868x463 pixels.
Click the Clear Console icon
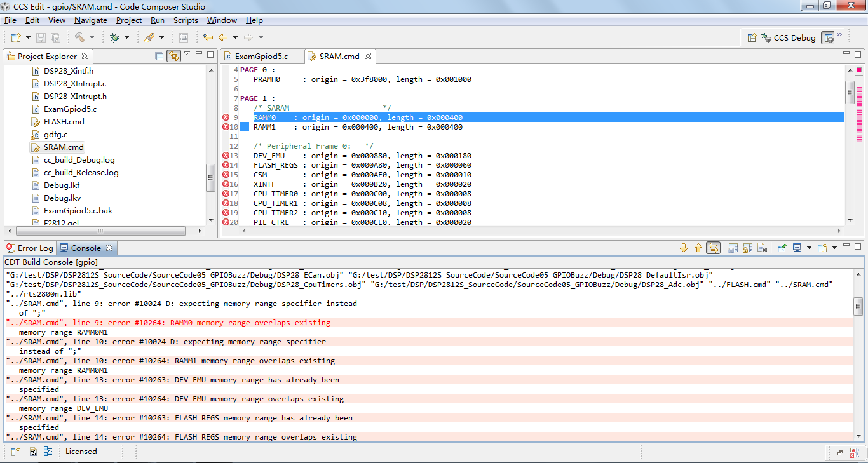(762, 248)
